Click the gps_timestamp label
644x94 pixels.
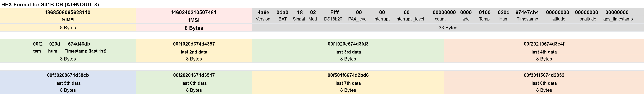[618, 19]
